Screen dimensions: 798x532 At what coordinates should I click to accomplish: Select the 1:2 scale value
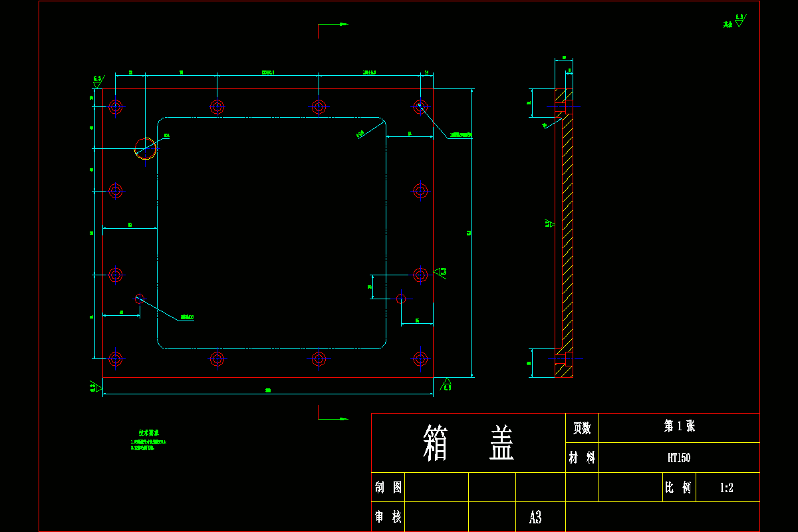(x=726, y=488)
